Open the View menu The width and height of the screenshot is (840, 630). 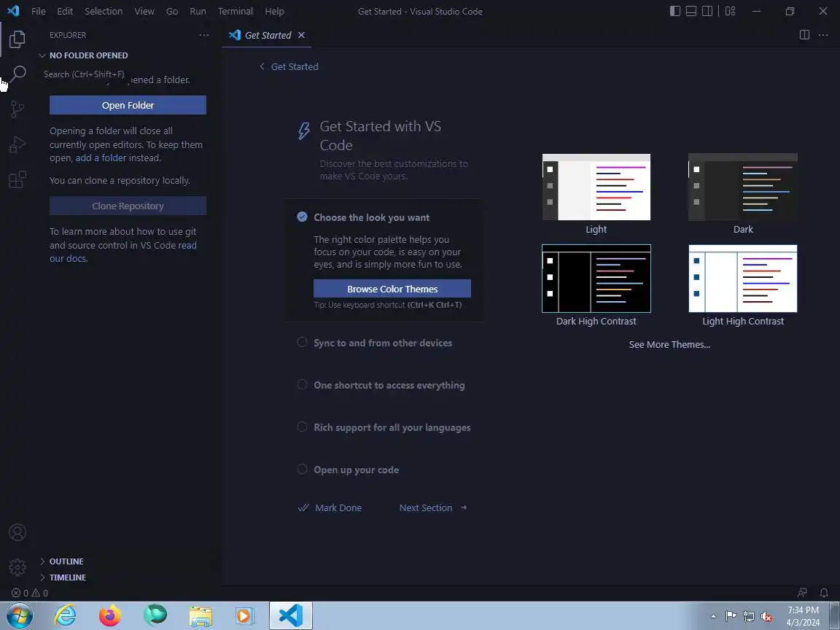tap(144, 11)
